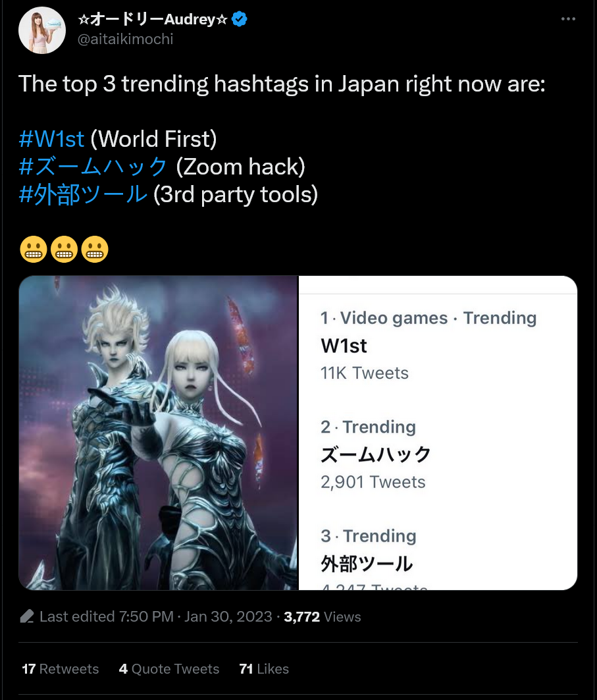Click the pencil edit-history icon

coord(27,616)
